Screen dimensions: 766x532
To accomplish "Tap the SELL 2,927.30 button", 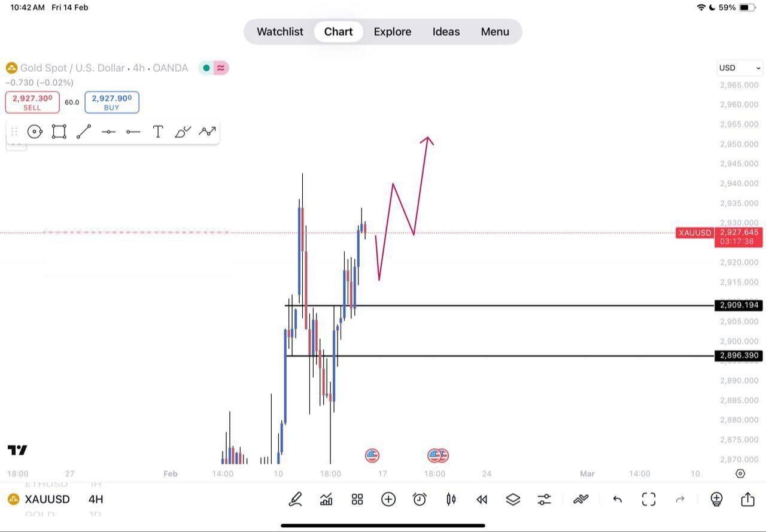I will point(32,102).
